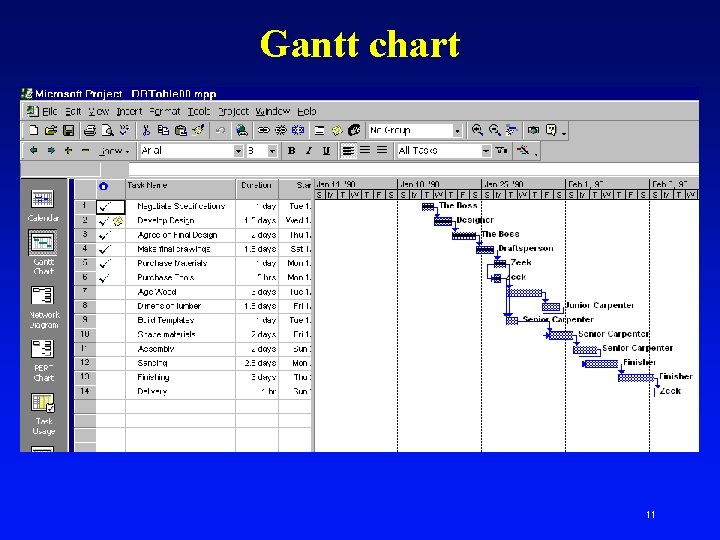Click the Office Assistant help icon
This screenshot has width=720, height=540.
[x=551, y=130]
